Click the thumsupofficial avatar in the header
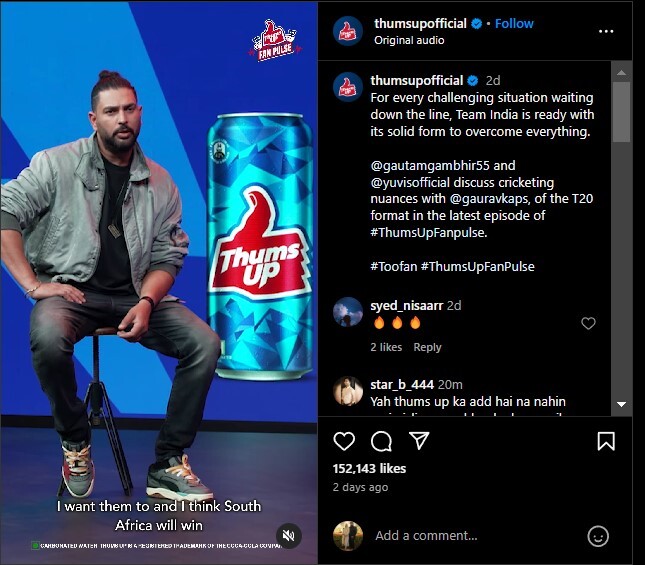This screenshot has width=645, height=565. [x=348, y=31]
